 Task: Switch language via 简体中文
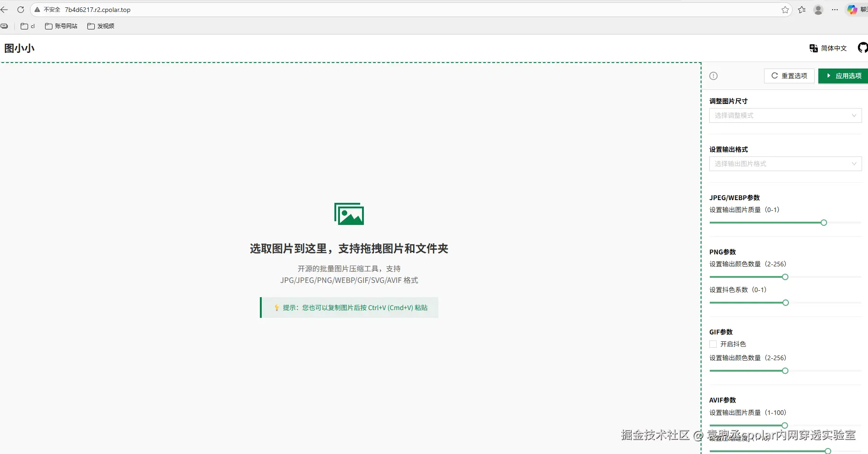[x=834, y=48]
